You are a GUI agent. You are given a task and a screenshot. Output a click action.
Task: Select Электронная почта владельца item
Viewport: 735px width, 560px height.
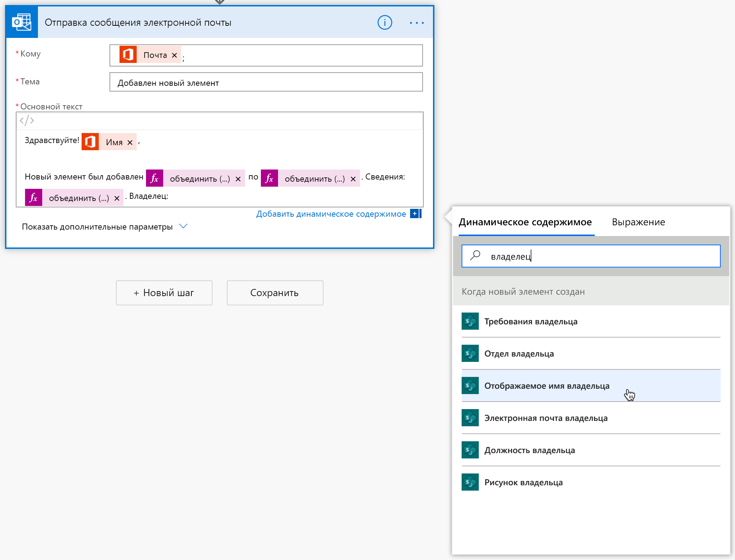pyautogui.click(x=591, y=418)
